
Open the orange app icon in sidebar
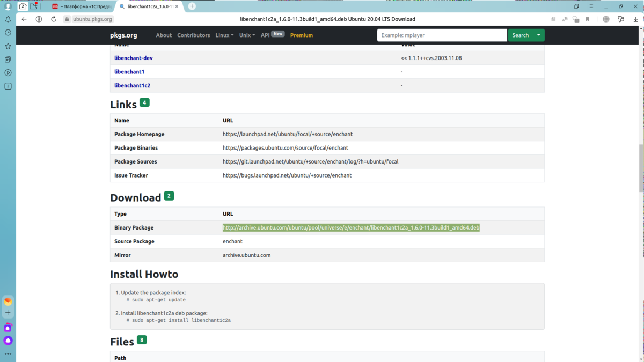pyautogui.click(x=8, y=301)
